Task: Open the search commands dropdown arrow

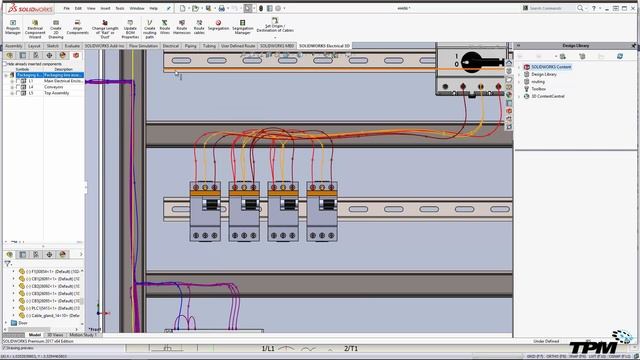Action: [x=586, y=8]
